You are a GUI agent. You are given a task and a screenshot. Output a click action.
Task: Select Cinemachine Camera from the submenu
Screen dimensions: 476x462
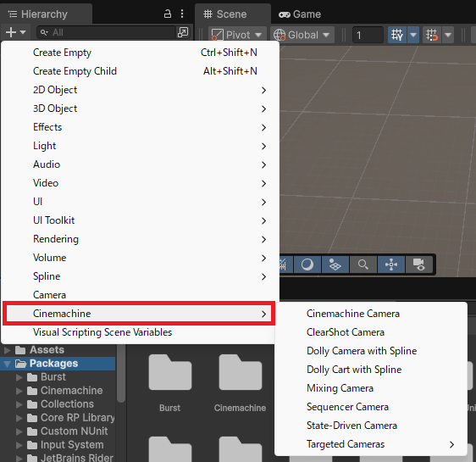point(352,314)
